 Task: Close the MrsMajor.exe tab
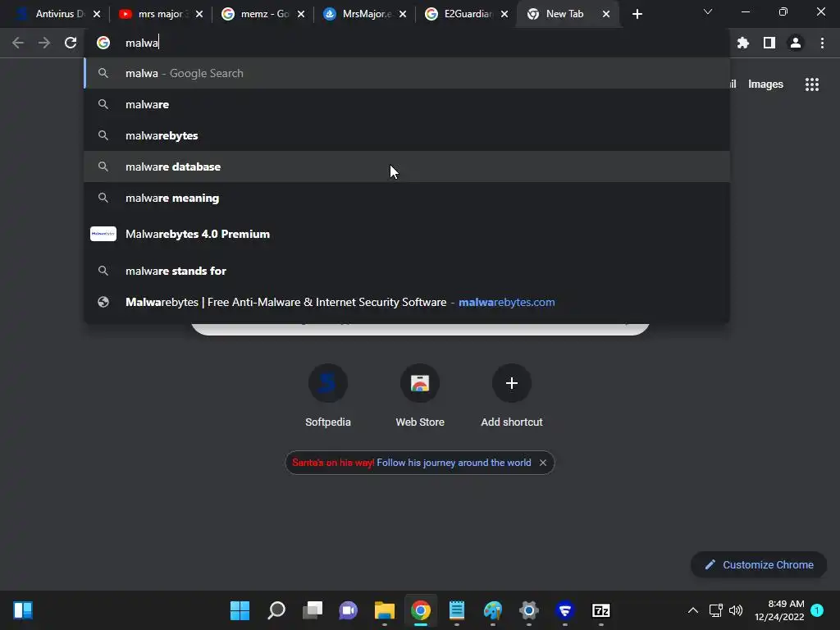click(403, 14)
